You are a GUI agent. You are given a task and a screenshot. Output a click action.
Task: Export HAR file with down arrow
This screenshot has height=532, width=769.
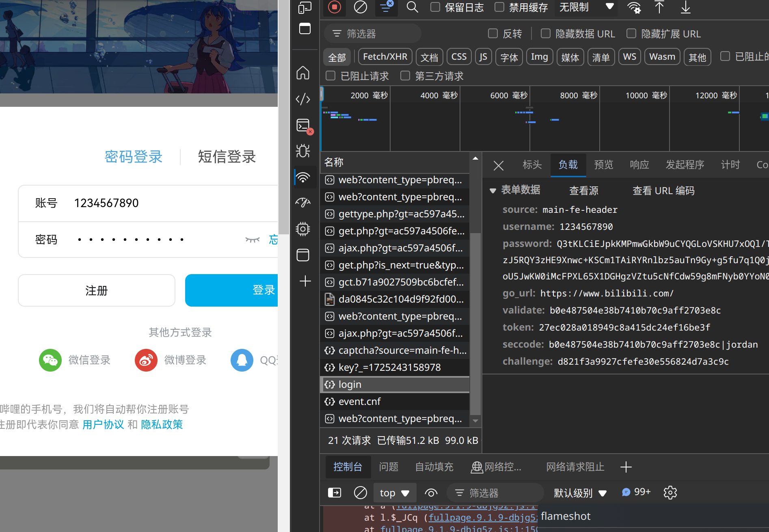click(x=685, y=7)
